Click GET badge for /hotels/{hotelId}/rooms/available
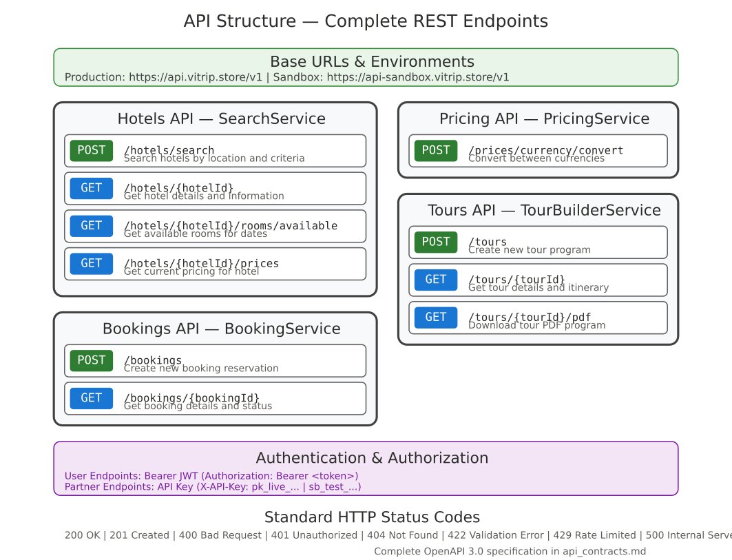The height and width of the screenshot is (560, 732). (x=92, y=226)
